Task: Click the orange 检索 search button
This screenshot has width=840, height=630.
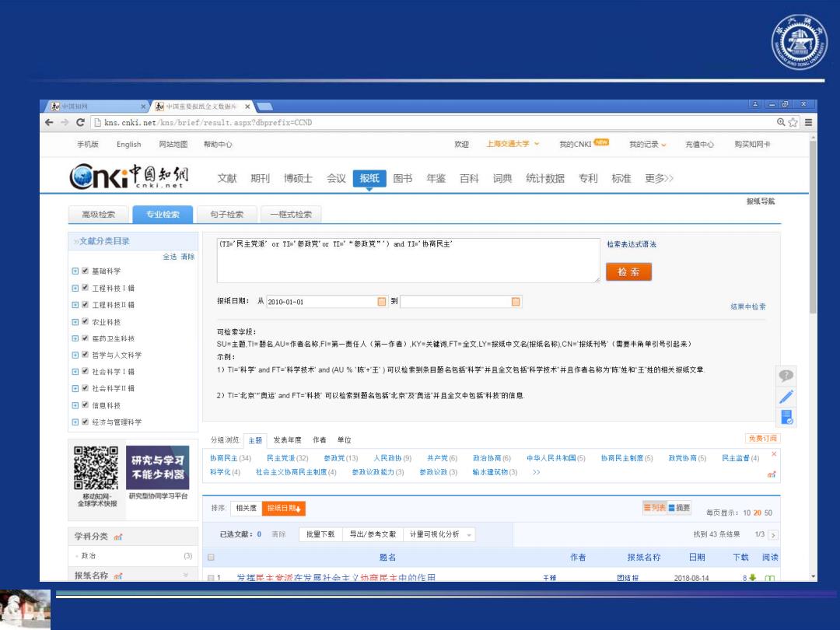Action: pos(628,271)
